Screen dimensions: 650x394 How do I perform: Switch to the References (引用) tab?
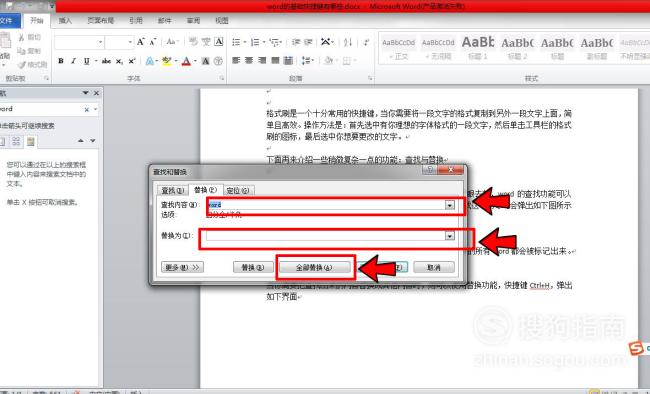(136, 20)
